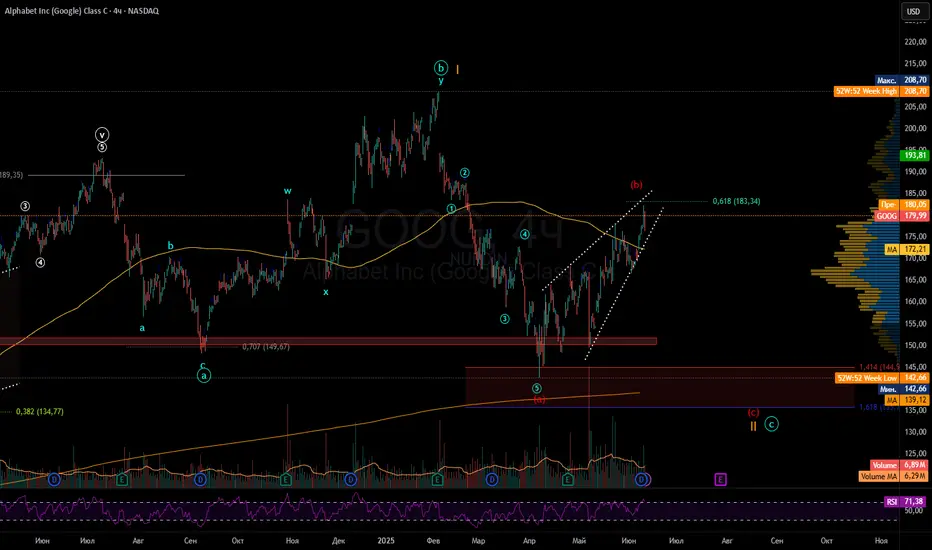The image size is (932, 550).
Task: Click the Пре- 180,05 pre-market label
Action: (903, 205)
